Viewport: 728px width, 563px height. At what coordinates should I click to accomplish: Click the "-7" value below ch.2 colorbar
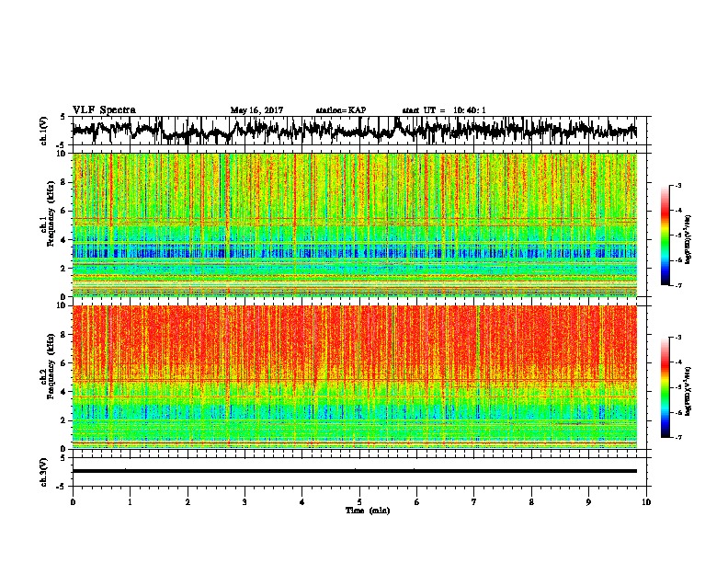[678, 438]
